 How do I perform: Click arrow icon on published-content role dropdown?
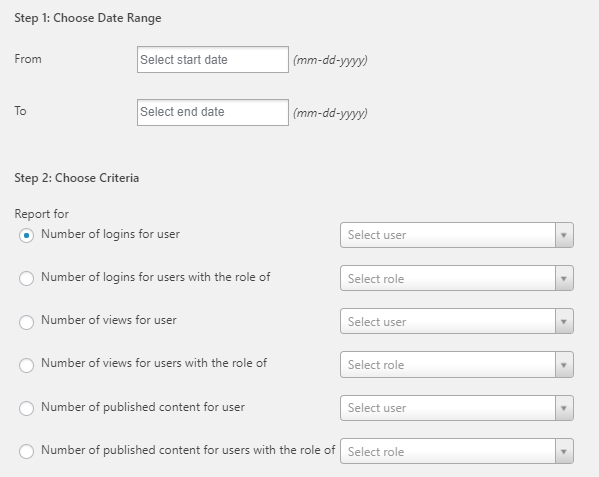[564, 451]
